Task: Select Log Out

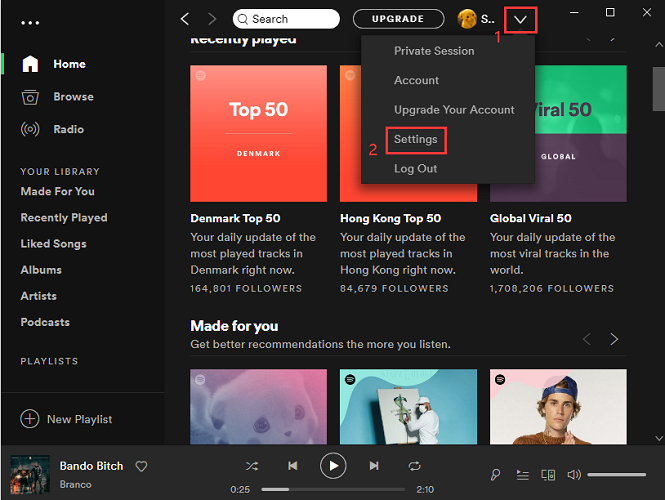Action: [x=416, y=169]
